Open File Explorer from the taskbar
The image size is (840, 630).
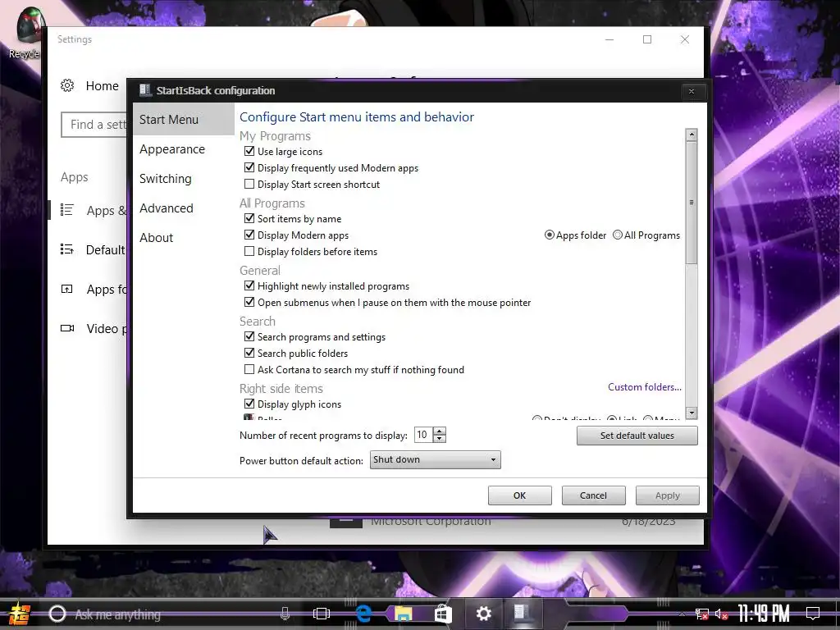click(x=404, y=614)
